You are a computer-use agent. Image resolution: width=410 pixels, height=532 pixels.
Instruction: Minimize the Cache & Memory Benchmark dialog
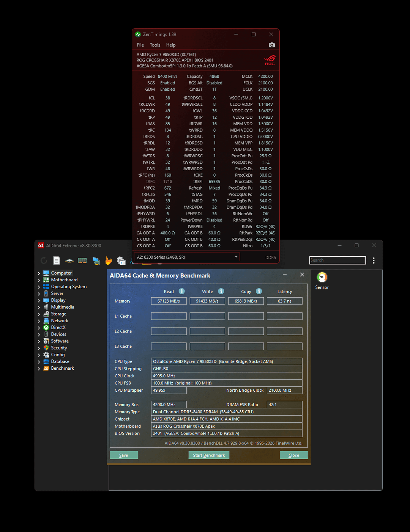tap(285, 275)
